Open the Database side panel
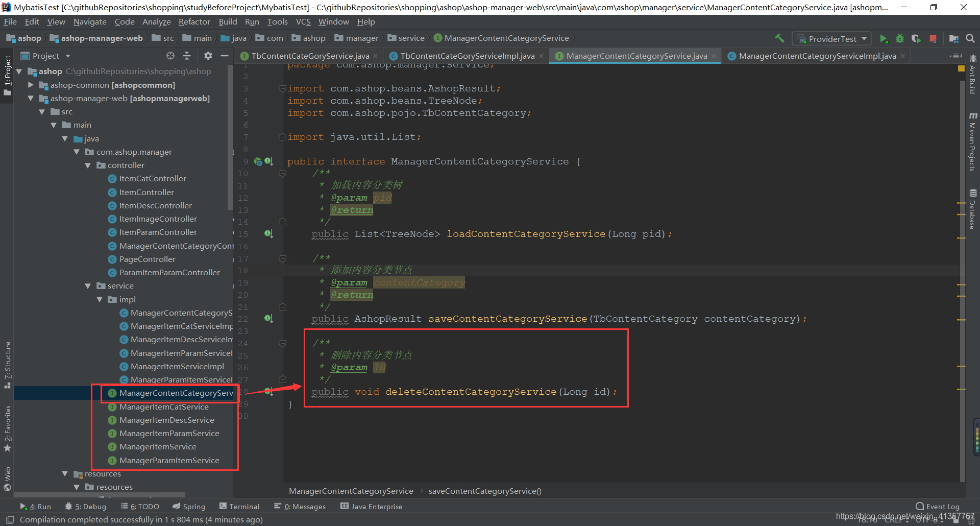980x526 pixels. pos(973,209)
